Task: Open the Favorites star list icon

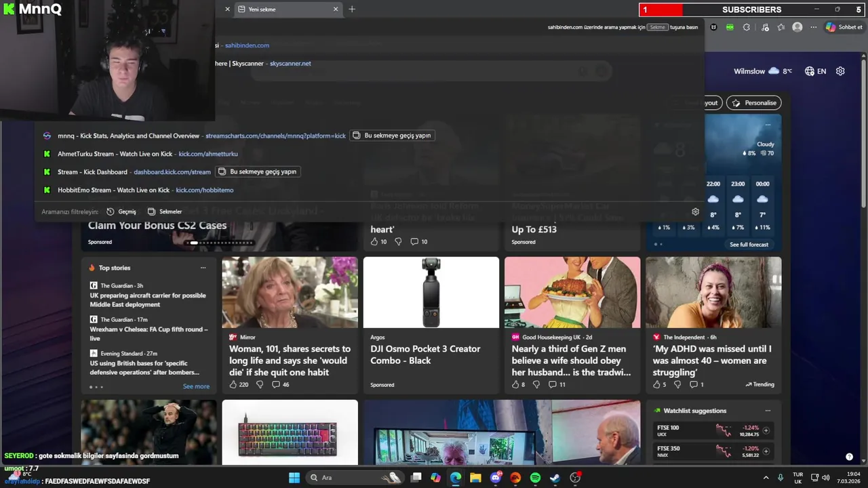Action: point(781,27)
